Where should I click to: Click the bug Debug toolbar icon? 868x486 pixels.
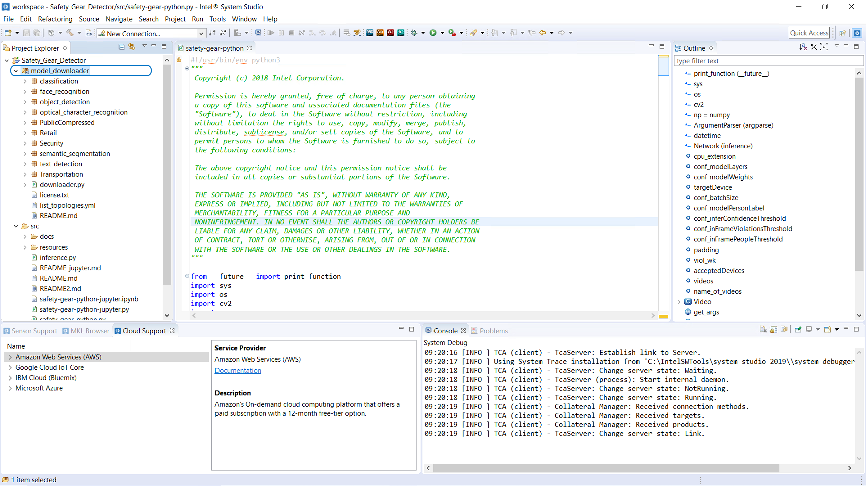point(414,33)
